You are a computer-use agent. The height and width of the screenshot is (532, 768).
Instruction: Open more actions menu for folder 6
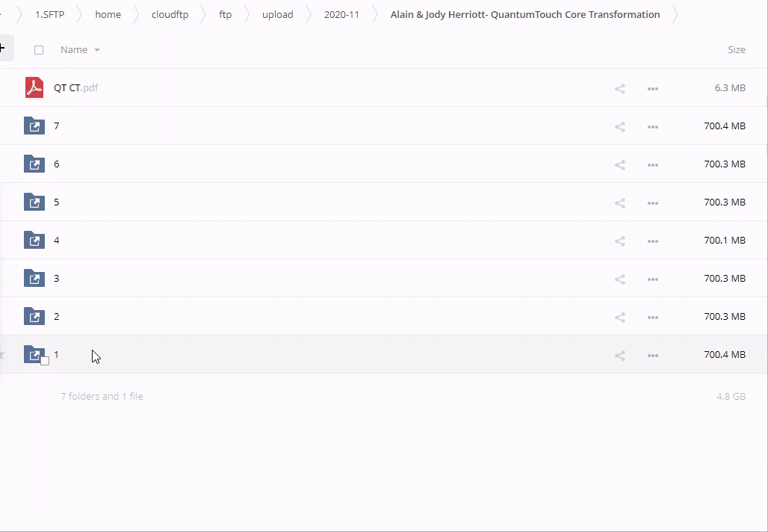652,165
